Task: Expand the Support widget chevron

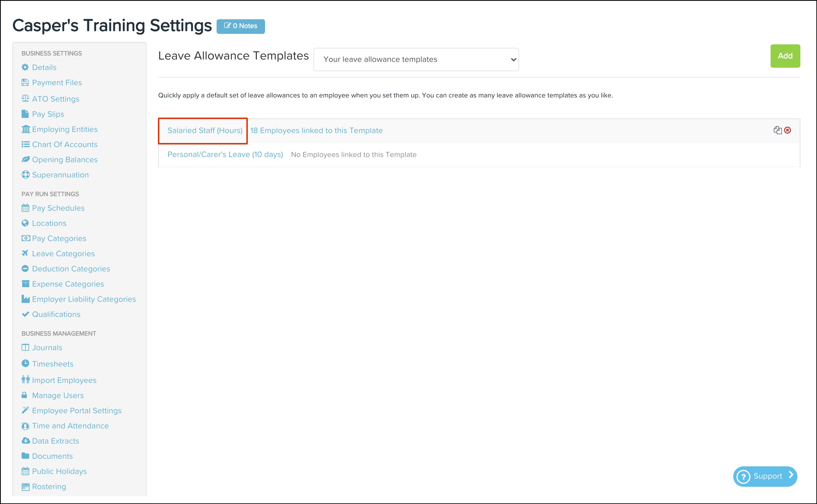Action: click(791, 475)
